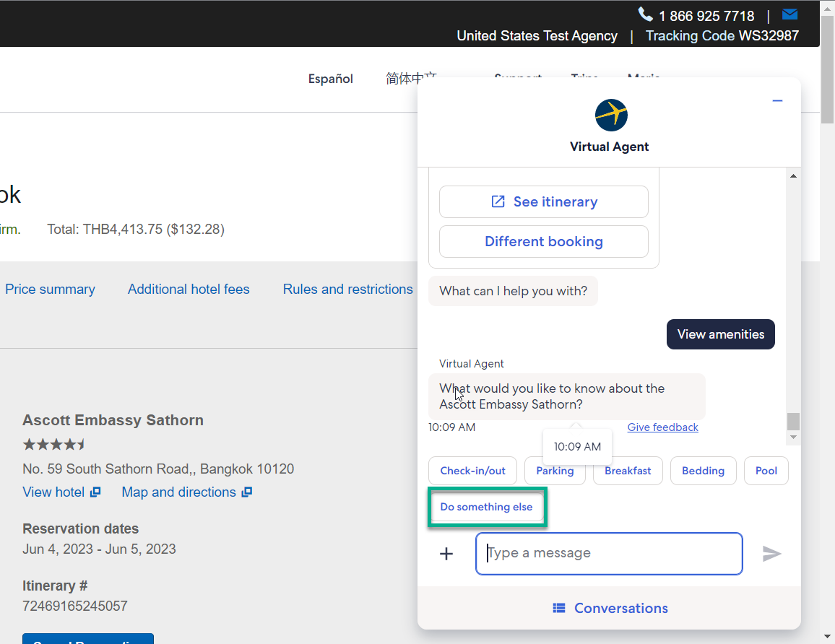Screen dimensions: 835x644
Task: Click the Reservation dates label
Action: pos(80,528)
